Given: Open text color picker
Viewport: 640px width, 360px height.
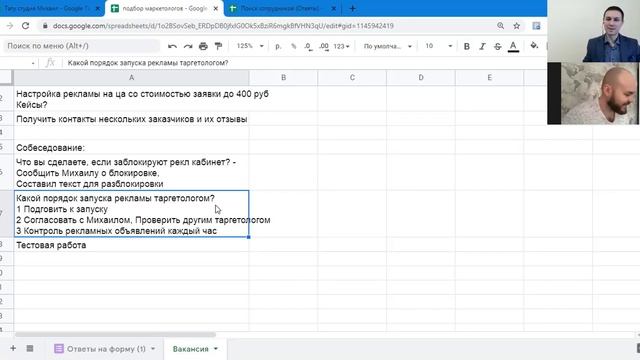Looking at the screenshot, I should point(513,46).
